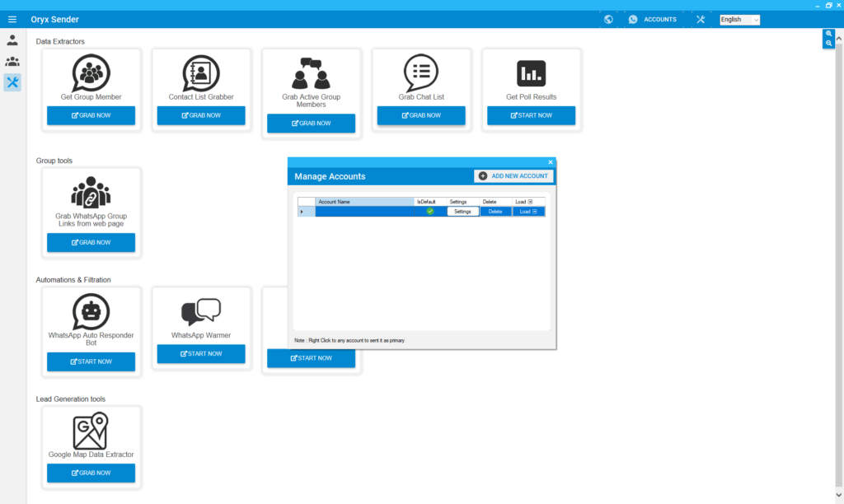
Task: Click the Grab Chat List icon
Action: click(x=421, y=73)
